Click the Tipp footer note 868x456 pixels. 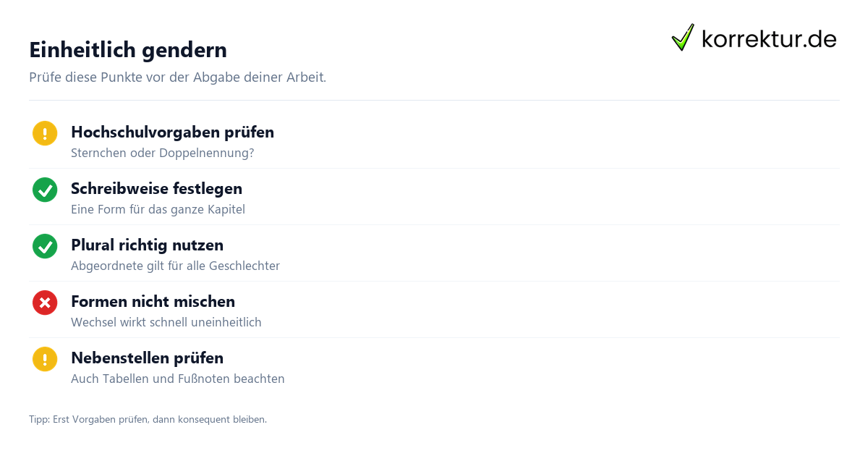click(148, 420)
